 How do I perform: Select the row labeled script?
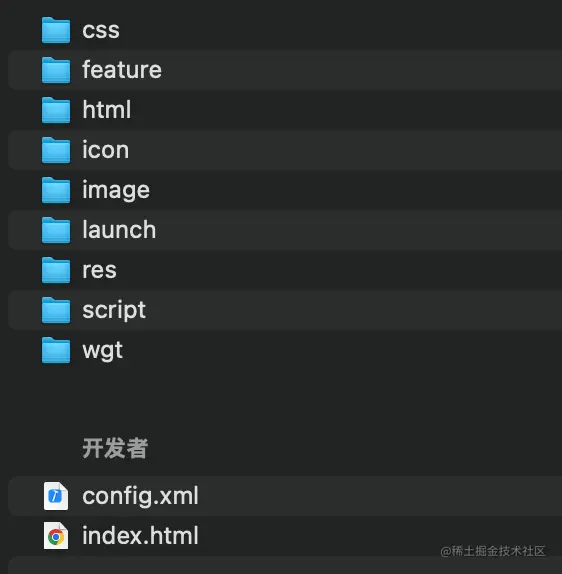point(285,310)
